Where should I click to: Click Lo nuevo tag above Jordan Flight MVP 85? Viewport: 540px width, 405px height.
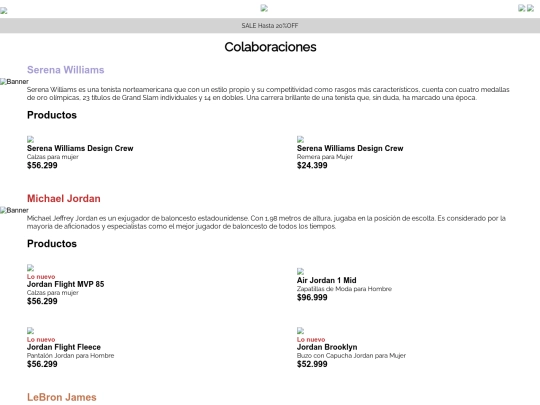tap(41, 277)
